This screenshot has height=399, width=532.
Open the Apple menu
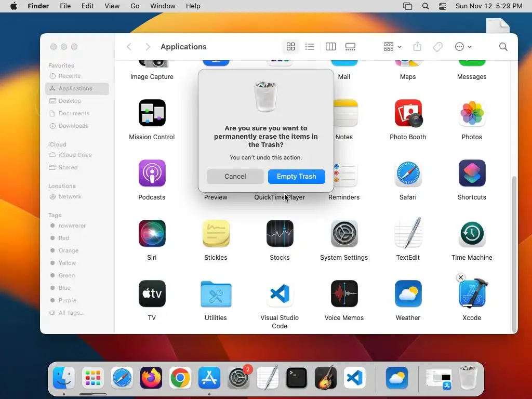14,6
